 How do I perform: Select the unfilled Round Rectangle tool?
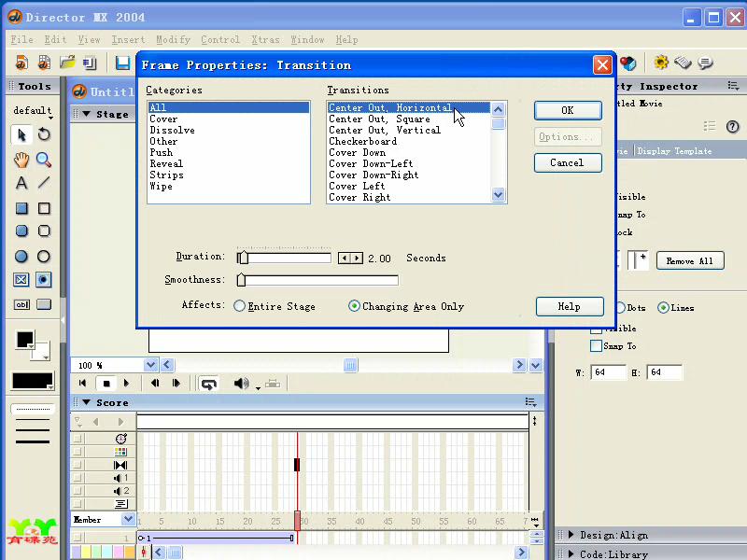coord(44,231)
